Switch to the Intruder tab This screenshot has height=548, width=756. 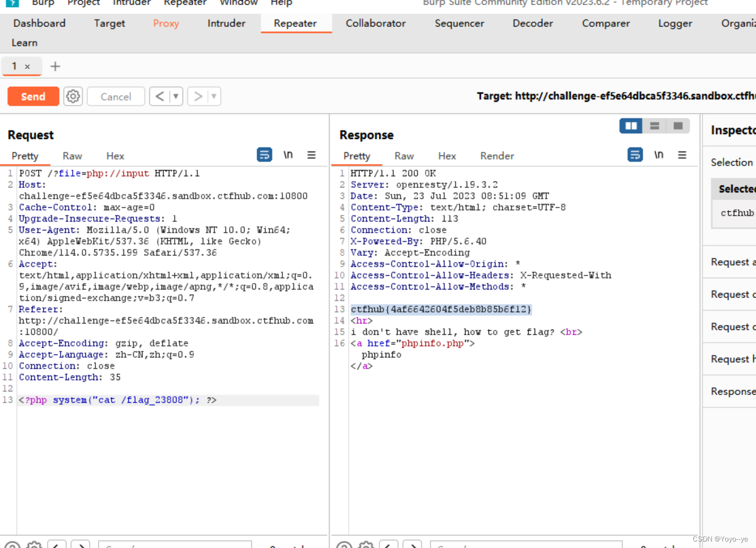(x=226, y=23)
